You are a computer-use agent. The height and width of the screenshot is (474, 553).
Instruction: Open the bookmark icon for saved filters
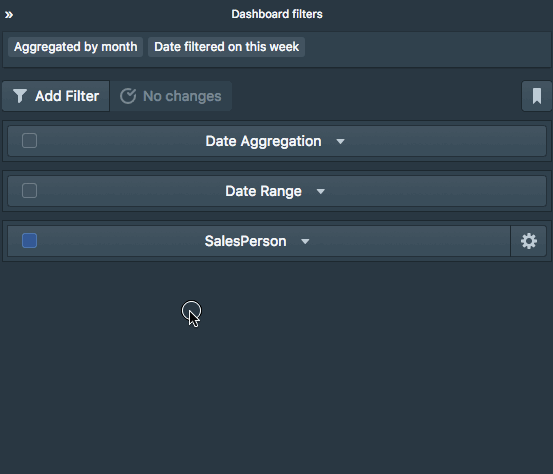536,96
